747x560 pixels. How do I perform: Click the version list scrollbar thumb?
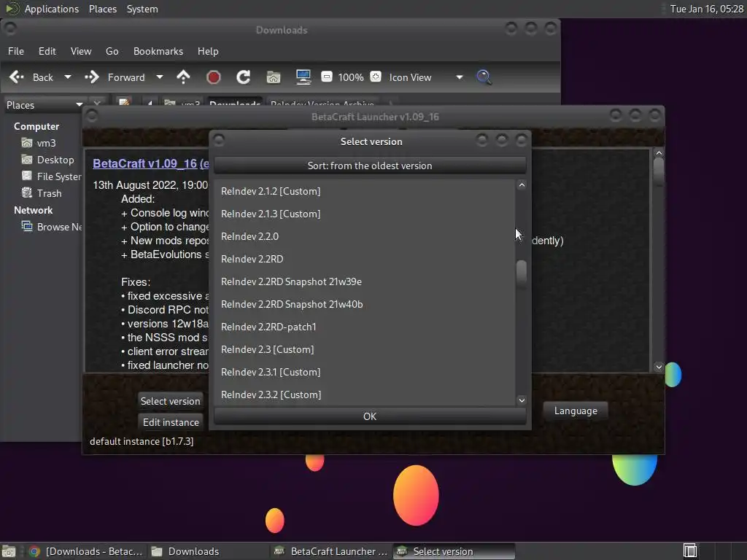tap(522, 273)
